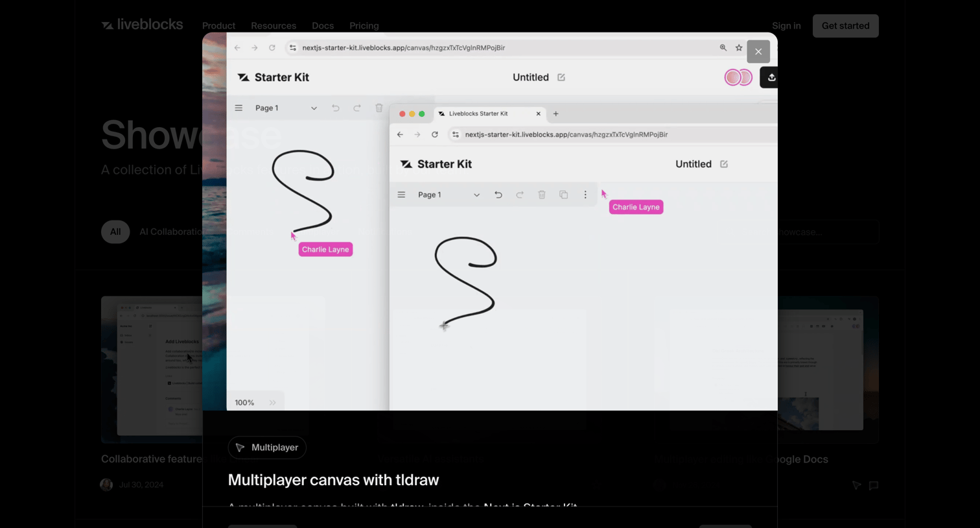The width and height of the screenshot is (980, 528).
Task: Go to the Docs page
Action: pyautogui.click(x=323, y=26)
